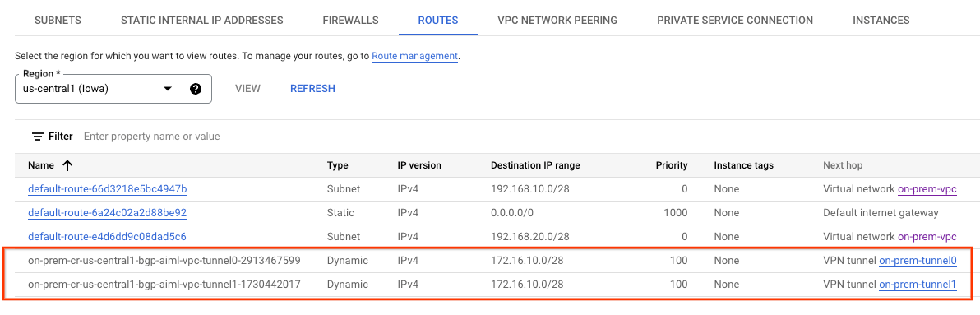This screenshot has width=980, height=315.
Task: Open the Static Internal IP Addresses tab
Action: coord(202,21)
